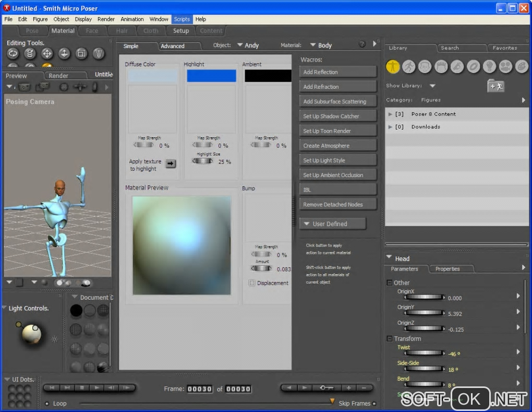The height and width of the screenshot is (412, 532).
Task: Open the Poses library category
Action: (409, 67)
